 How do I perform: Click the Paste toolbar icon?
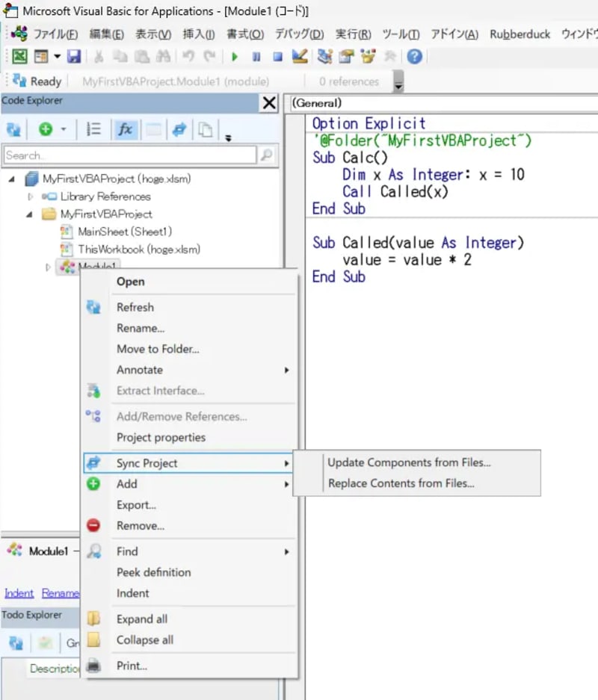point(141,57)
